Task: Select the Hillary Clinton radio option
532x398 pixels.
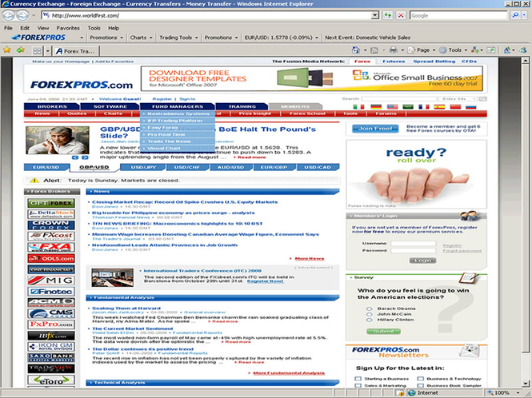Action: (369, 320)
